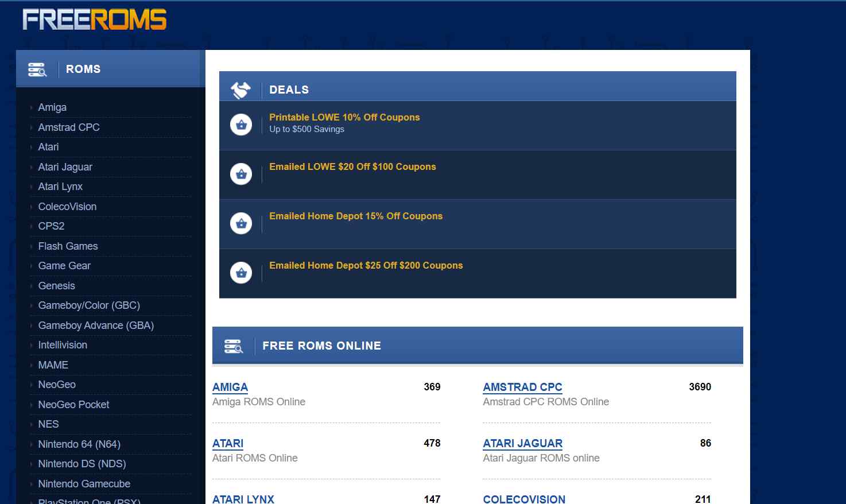846x504 pixels.
Task: Click the ATARI LYNX heading link
Action: click(243, 499)
